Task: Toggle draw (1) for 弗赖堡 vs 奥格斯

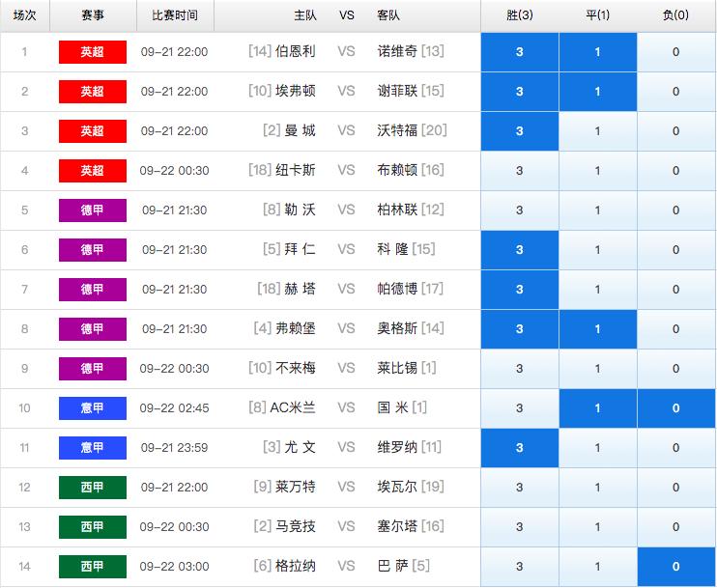Action: tap(597, 329)
